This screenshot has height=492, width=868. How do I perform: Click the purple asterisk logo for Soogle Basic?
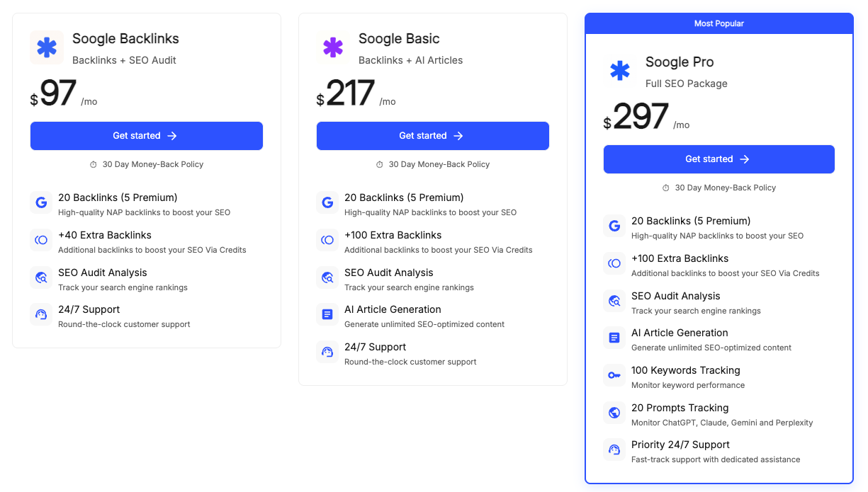pyautogui.click(x=333, y=47)
